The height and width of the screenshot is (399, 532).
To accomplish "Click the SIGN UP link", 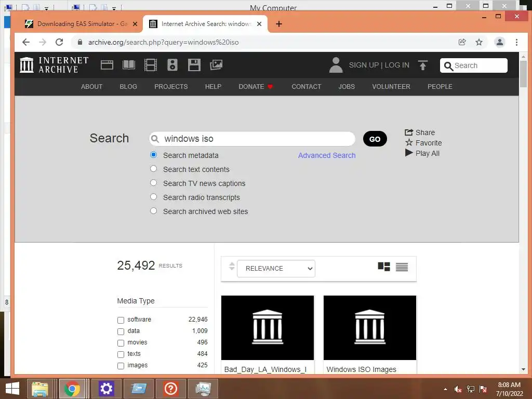I will pos(364,65).
